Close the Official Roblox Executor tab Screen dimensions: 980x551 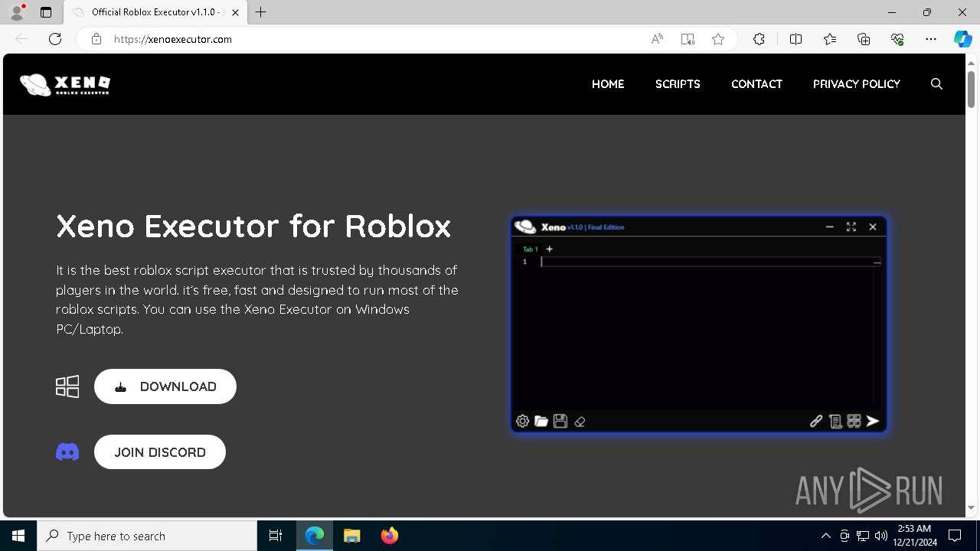click(x=236, y=12)
